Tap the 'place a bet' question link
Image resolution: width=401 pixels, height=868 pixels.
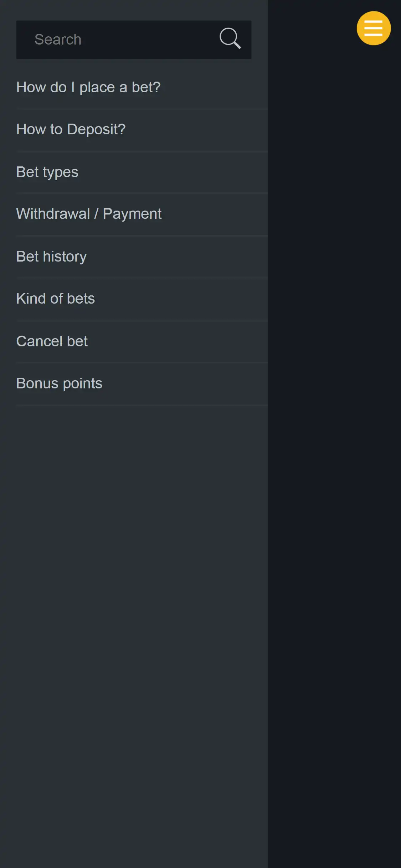(x=88, y=87)
